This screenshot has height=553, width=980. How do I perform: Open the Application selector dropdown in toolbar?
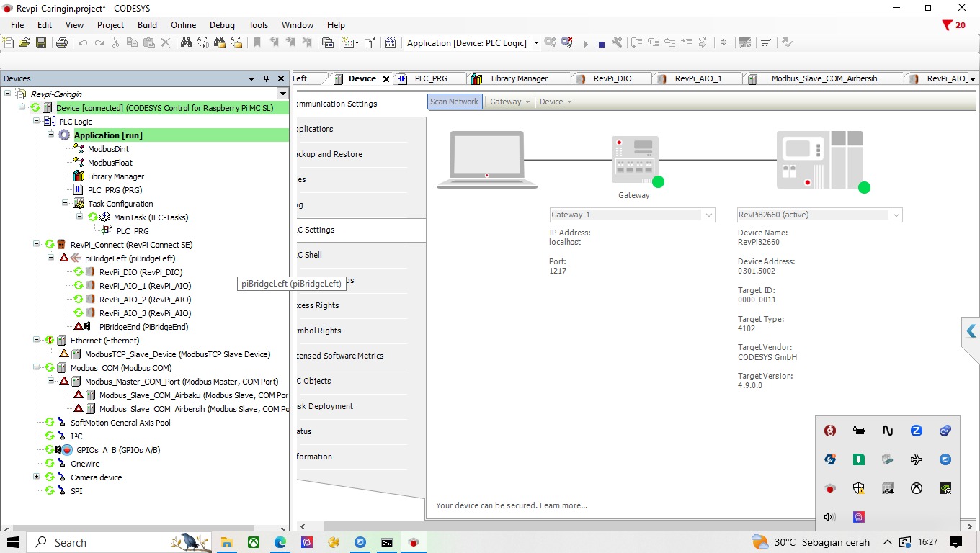click(536, 43)
